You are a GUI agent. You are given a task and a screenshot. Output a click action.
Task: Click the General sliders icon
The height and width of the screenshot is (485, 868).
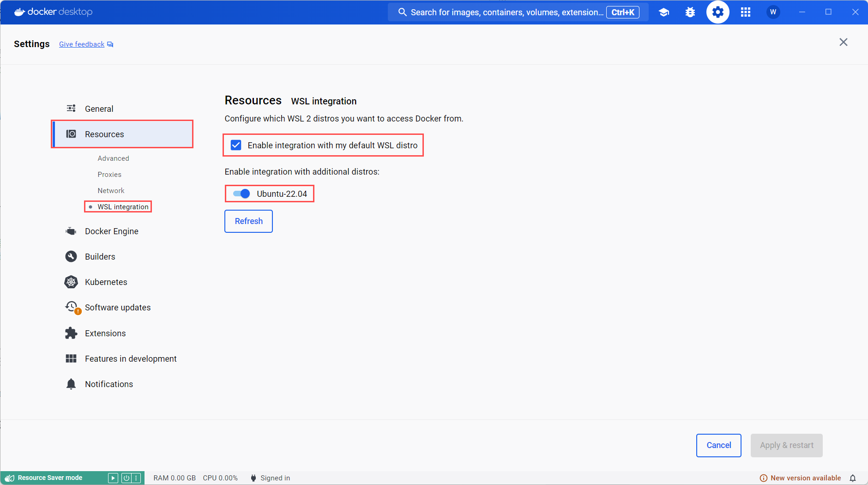[x=71, y=108]
